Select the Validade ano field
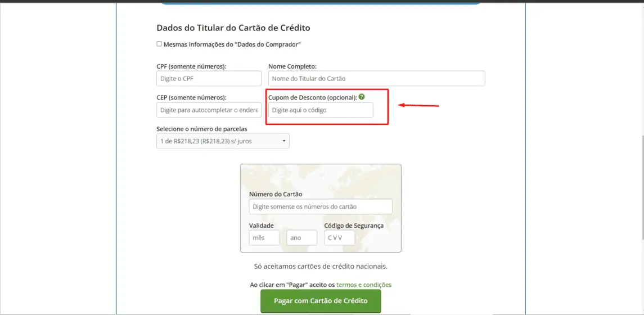Screen dimensions: 644x315 coord(302,238)
